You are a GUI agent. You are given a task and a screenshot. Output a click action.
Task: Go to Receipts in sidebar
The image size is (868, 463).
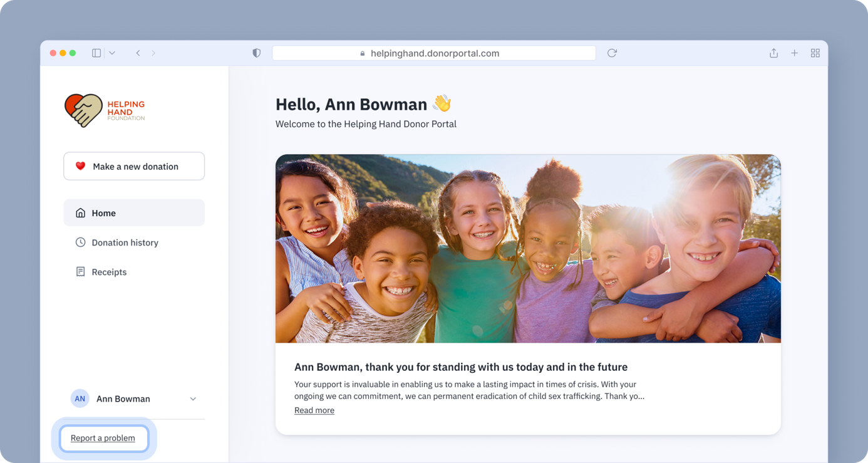[109, 272]
